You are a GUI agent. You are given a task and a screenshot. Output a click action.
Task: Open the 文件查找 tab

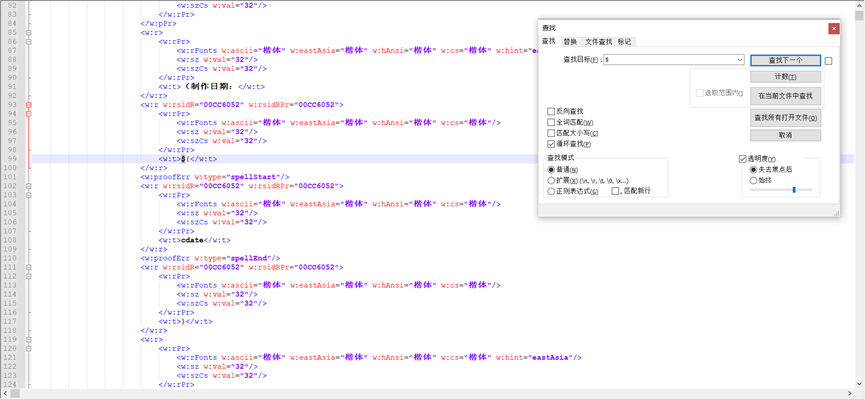tap(599, 42)
